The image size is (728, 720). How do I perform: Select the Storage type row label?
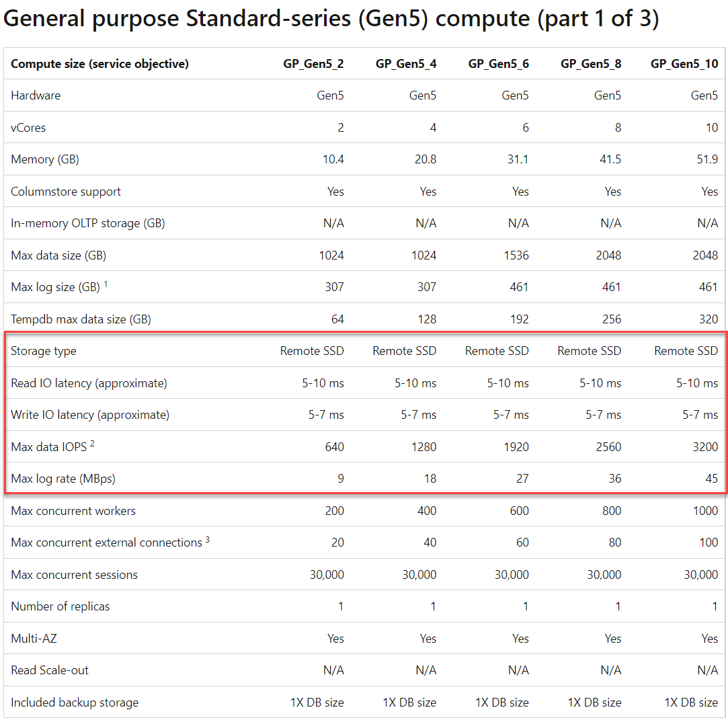tap(44, 352)
